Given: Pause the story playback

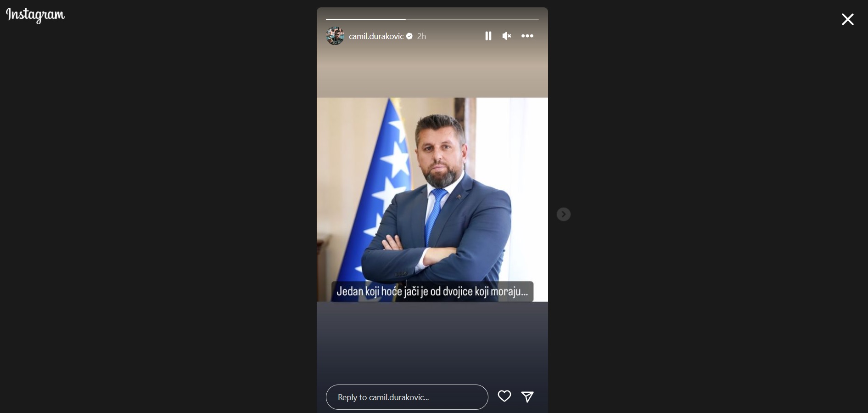Looking at the screenshot, I should tap(488, 36).
